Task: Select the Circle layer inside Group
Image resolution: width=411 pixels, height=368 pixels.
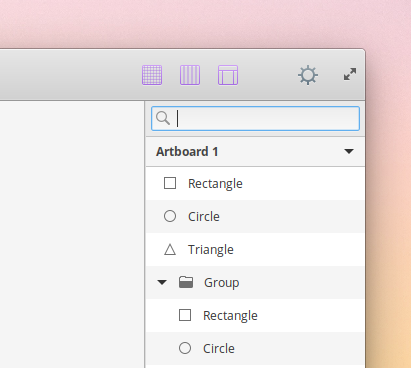Action: click(x=255, y=348)
